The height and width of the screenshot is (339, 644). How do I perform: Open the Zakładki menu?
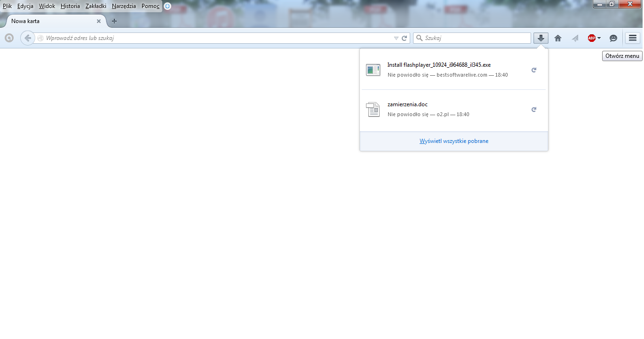(x=95, y=6)
